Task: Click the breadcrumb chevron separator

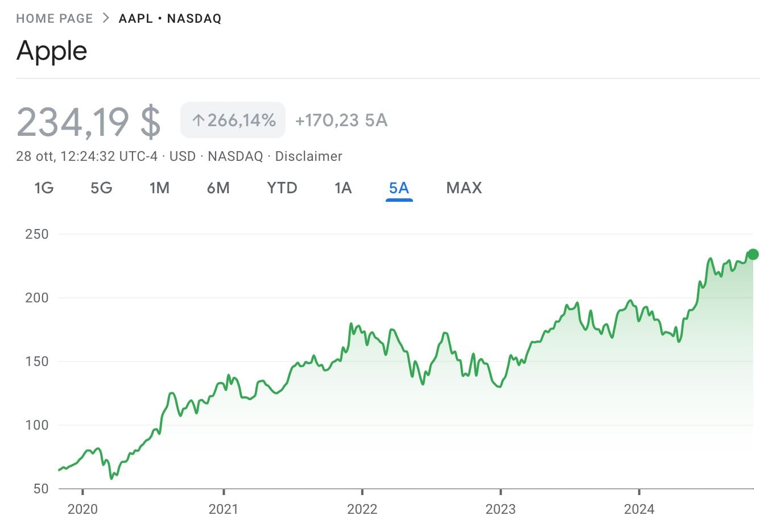Action: point(105,18)
